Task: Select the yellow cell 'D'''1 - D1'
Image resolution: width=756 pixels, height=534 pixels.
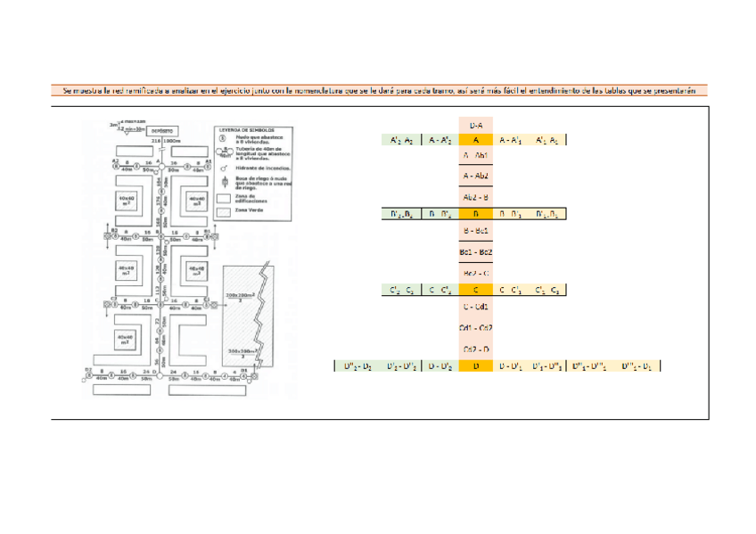Action: pyautogui.click(x=636, y=366)
